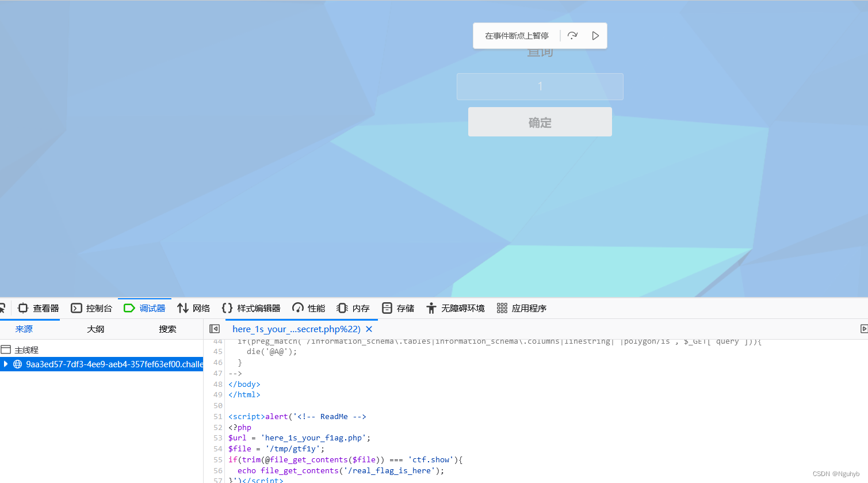This screenshot has height=483, width=868.
Task: Click the die('@A@'); code line
Action: pyautogui.click(x=272, y=352)
